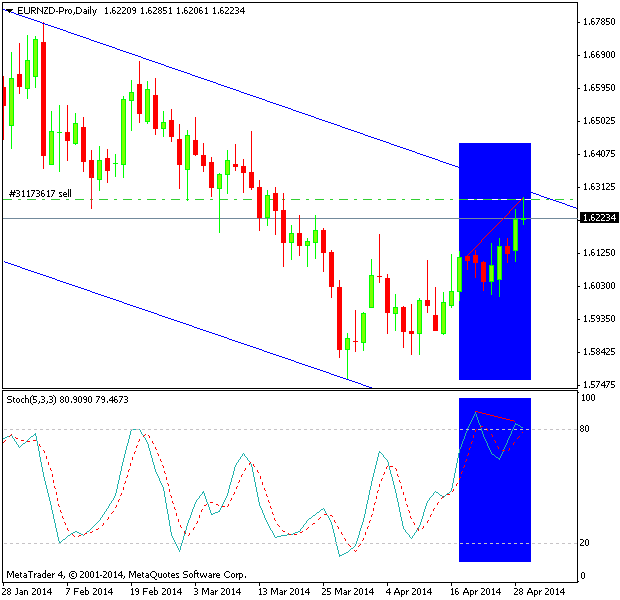Viewport: 620px width, 600px height.
Task: Click the 28 Apr 2014 date label
Action: click(539, 592)
